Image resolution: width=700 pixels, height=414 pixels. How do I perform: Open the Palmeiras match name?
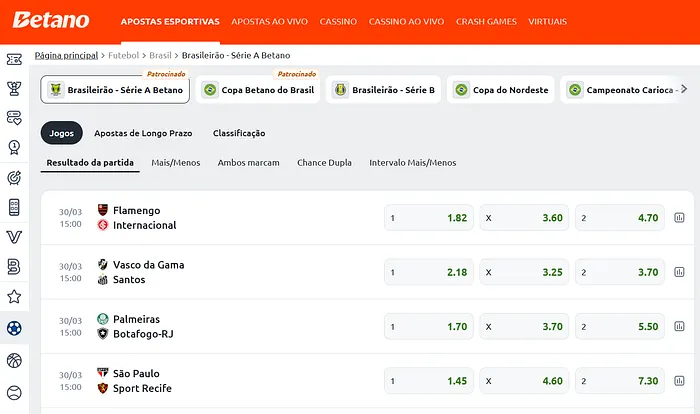pos(136,319)
